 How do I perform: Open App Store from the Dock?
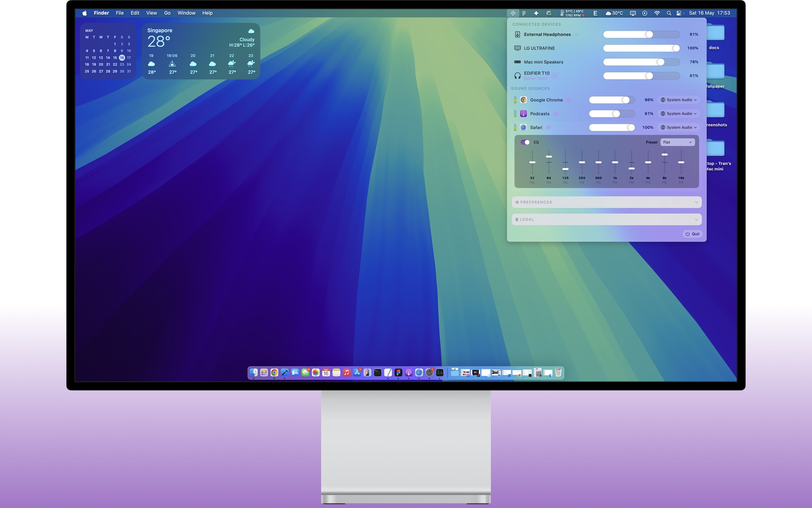point(357,372)
